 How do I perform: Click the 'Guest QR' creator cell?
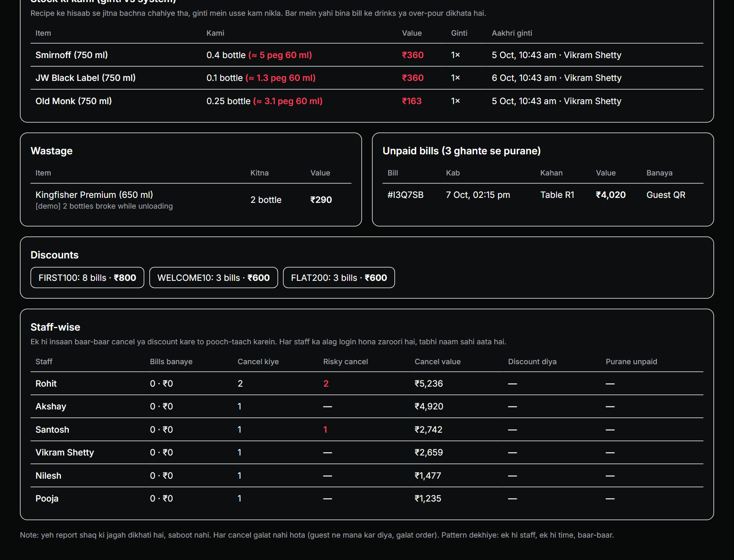(666, 195)
